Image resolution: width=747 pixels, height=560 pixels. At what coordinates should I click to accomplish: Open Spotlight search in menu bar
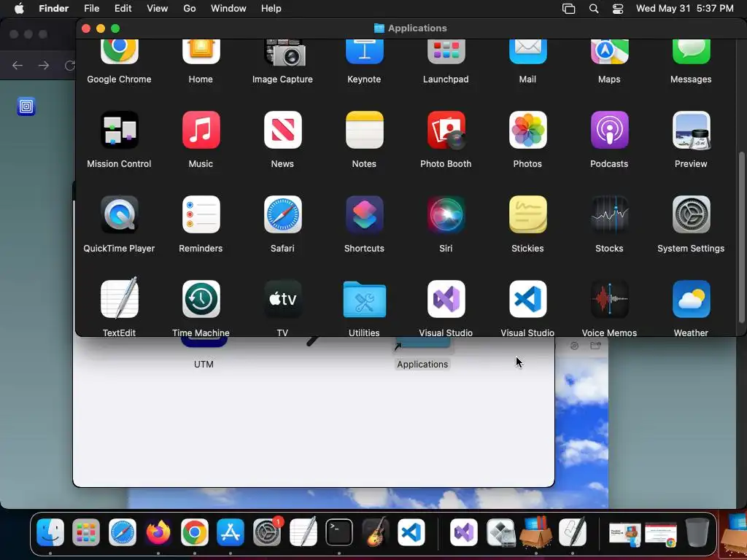pos(594,9)
